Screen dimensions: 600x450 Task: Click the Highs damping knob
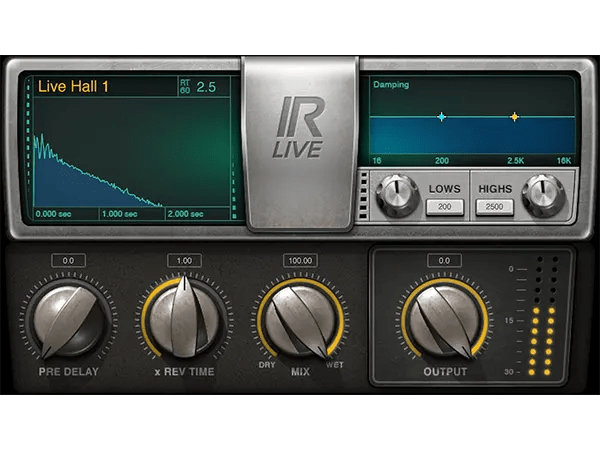pyautogui.click(x=543, y=195)
